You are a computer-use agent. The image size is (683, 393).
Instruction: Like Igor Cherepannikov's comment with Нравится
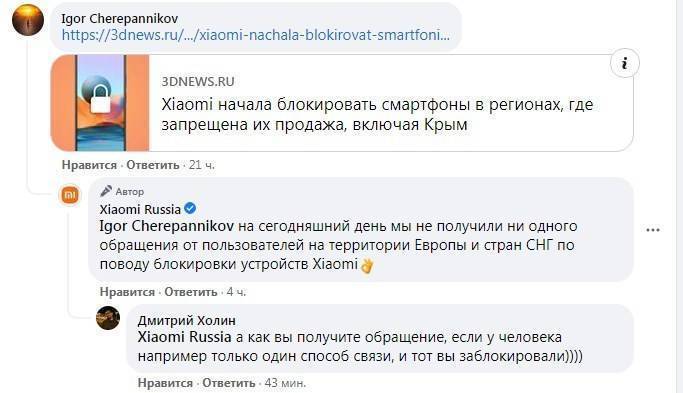89,165
